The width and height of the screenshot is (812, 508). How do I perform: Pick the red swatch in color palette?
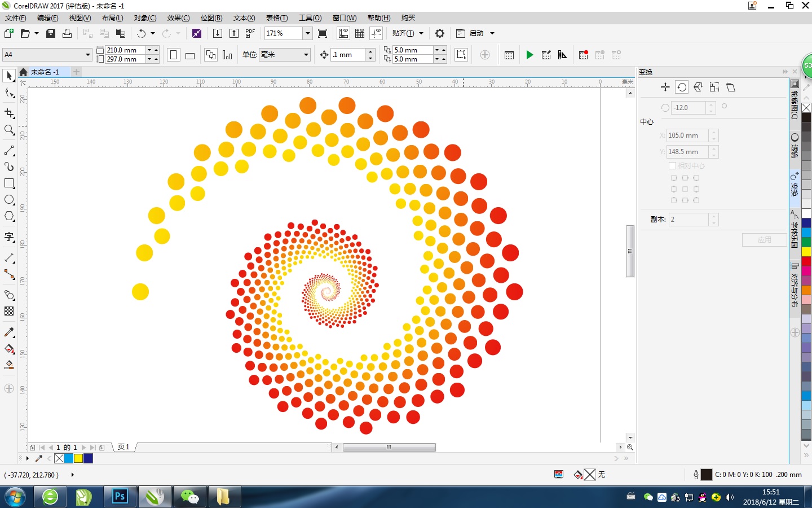pyautogui.click(x=806, y=261)
